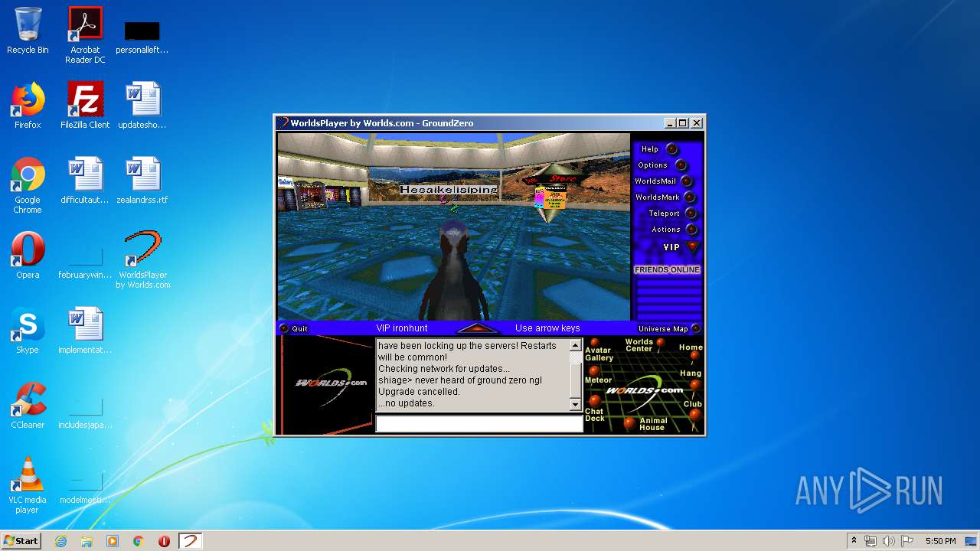Viewport: 980px width, 551px height.
Task: Select the implementat... Word document
Action: point(85,331)
